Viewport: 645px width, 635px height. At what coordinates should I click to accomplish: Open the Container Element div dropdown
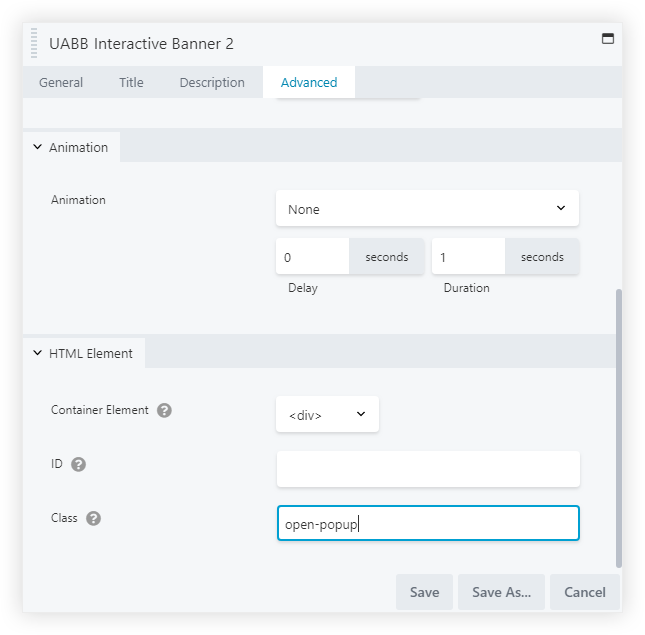(327, 414)
